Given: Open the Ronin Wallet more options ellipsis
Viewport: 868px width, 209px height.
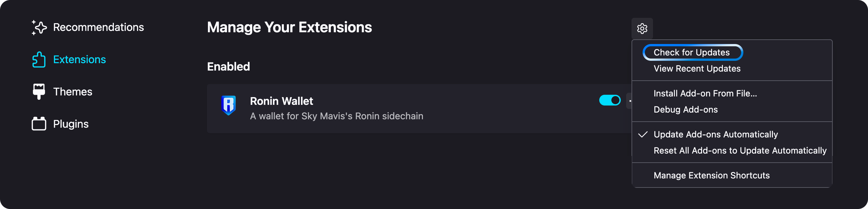Looking at the screenshot, I should (630, 101).
